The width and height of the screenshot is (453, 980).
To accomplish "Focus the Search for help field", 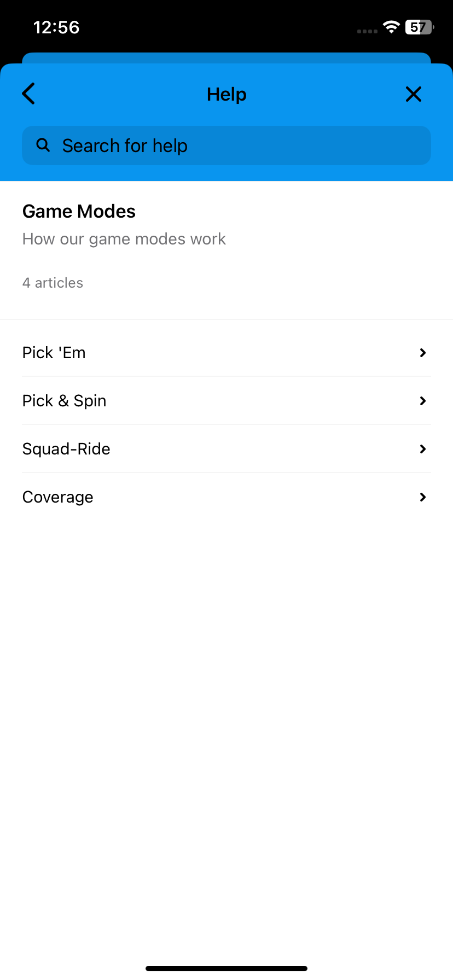I will tap(226, 145).
